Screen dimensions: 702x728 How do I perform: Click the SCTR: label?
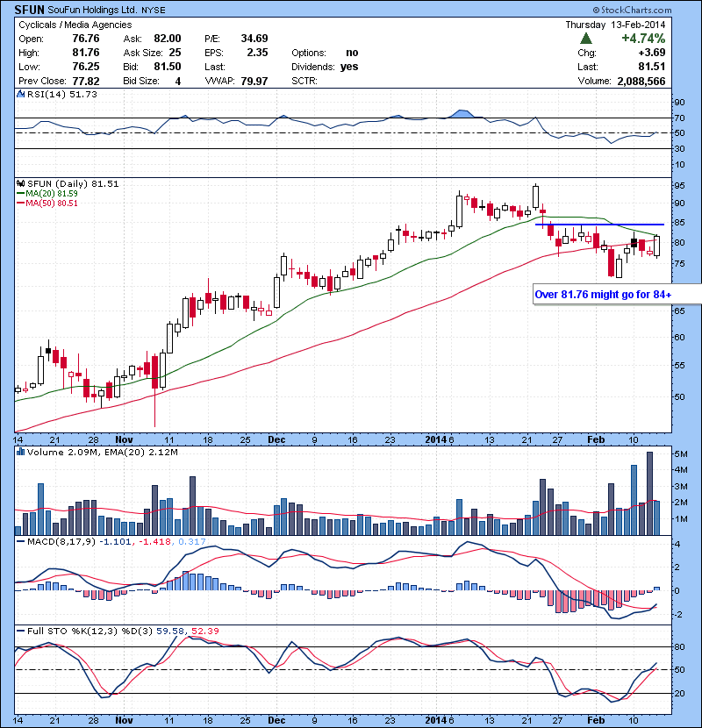tap(304, 82)
